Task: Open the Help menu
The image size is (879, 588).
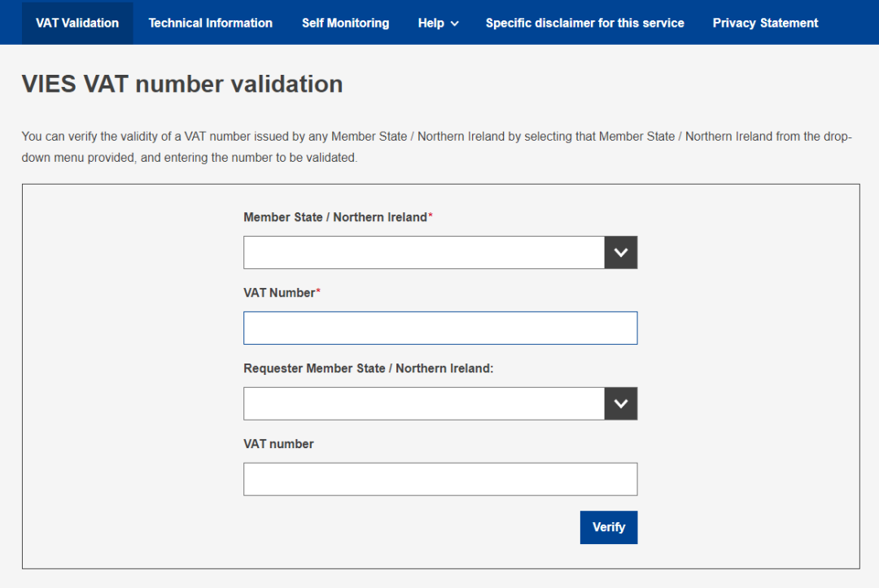Action: [431, 23]
